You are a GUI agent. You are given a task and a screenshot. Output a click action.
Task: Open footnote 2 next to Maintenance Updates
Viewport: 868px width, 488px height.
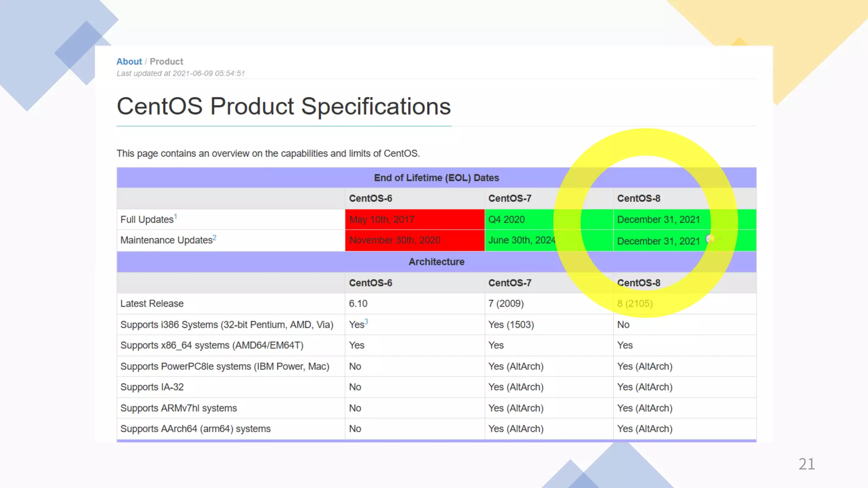click(214, 238)
